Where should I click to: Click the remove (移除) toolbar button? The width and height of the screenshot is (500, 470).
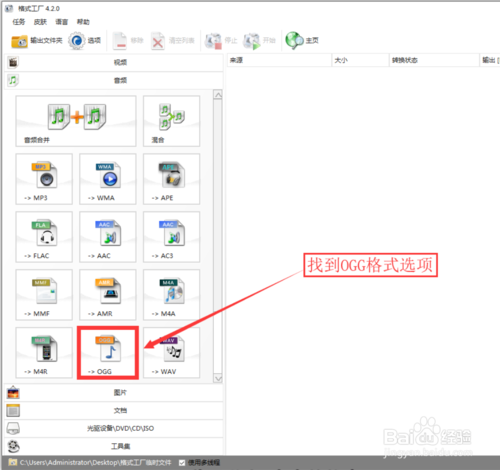pos(128,41)
